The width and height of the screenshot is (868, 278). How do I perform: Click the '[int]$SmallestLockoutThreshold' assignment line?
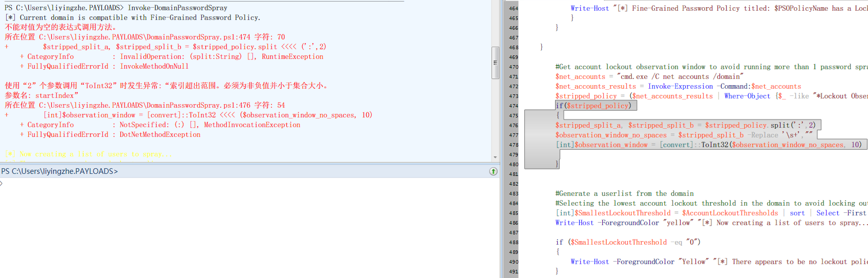coord(712,213)
